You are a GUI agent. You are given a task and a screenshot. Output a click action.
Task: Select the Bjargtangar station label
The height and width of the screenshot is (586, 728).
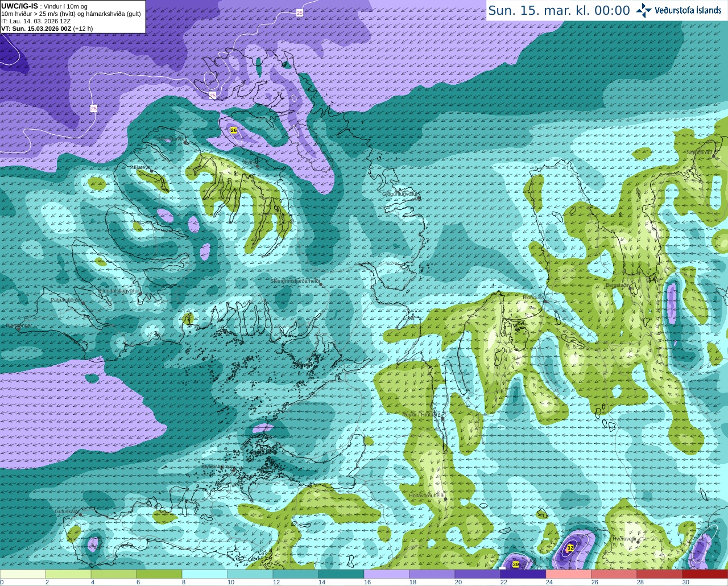[18, 325]
